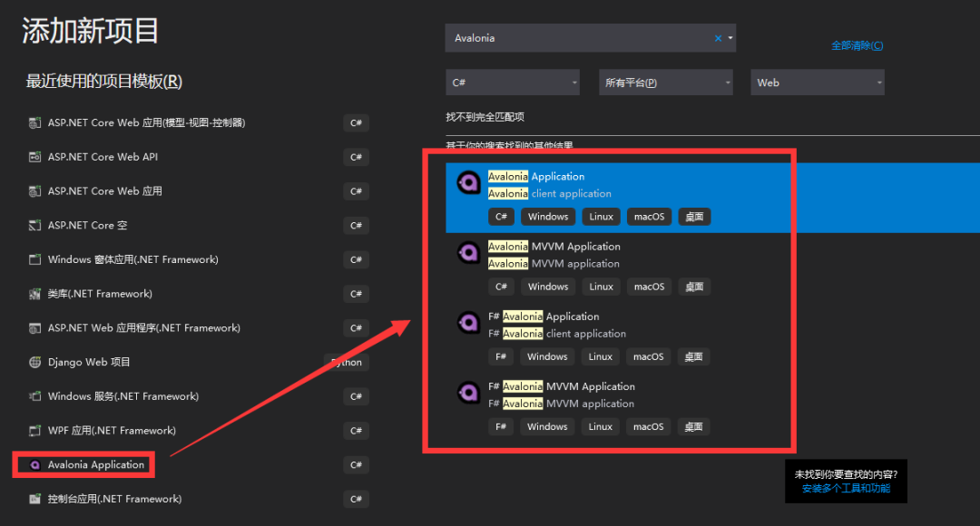
Task: Open the search box history dropdown arrow
Action: pyautogui.click(x=730, y=38)
